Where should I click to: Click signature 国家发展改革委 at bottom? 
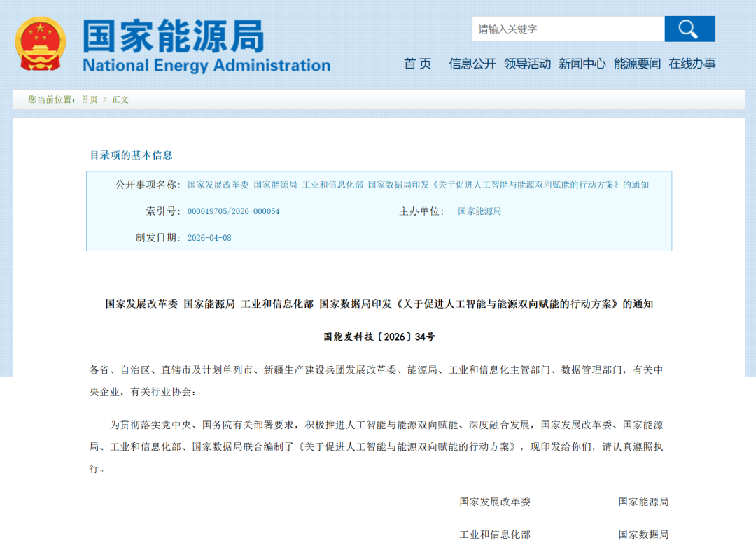point(495,502)
